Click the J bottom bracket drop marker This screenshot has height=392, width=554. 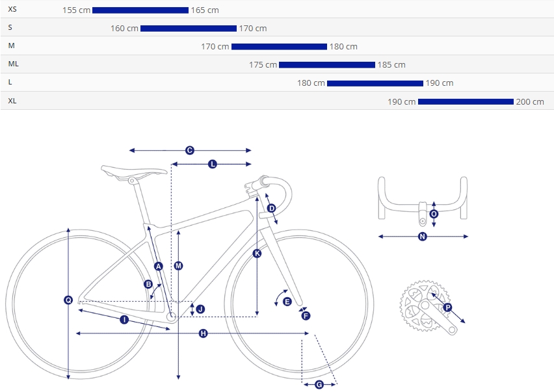click(x=200, y=309)
